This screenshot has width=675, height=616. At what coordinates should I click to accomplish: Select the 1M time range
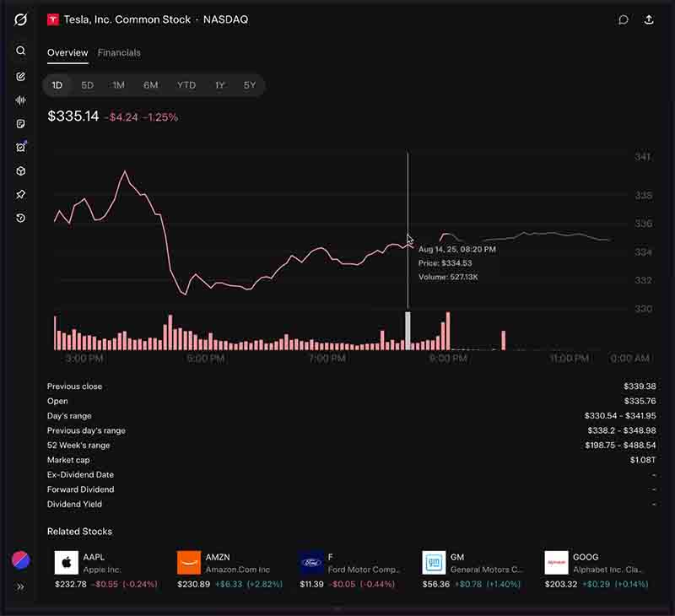pyautogui.click(x=118, y=85)
